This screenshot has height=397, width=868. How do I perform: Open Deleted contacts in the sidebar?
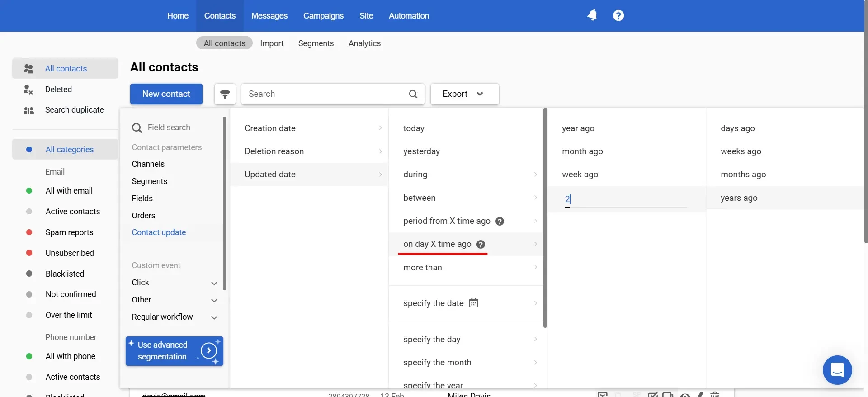point(58,90)
